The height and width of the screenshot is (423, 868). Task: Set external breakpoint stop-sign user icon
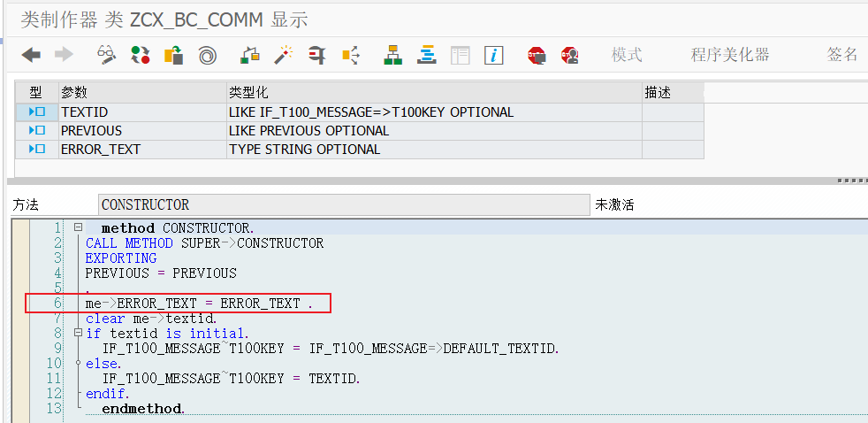[x=569, y=55]
